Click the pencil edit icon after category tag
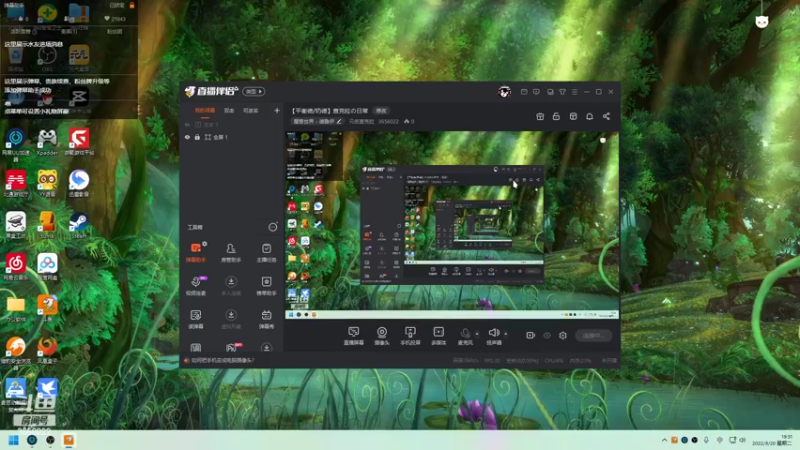 coord(339,121)
